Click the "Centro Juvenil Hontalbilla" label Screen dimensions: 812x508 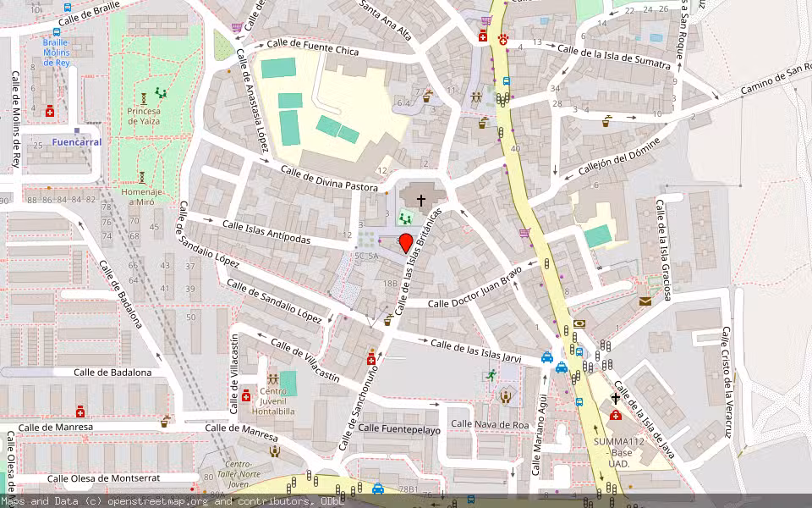pyautogui.click(x=273, y=401)
